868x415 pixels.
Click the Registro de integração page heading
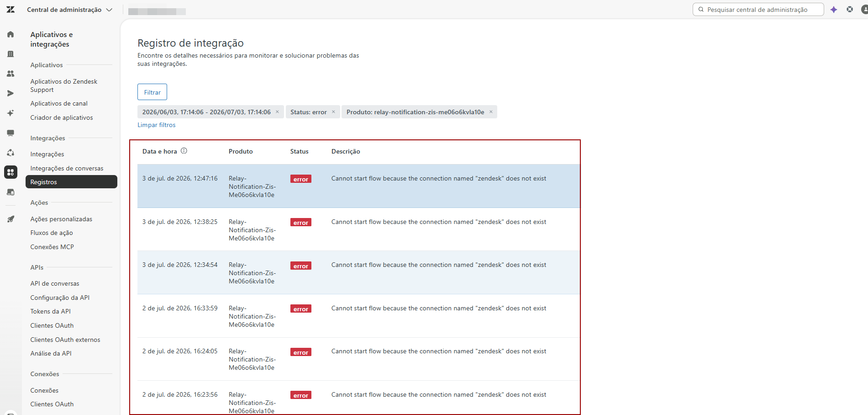(x=190, y=43)
